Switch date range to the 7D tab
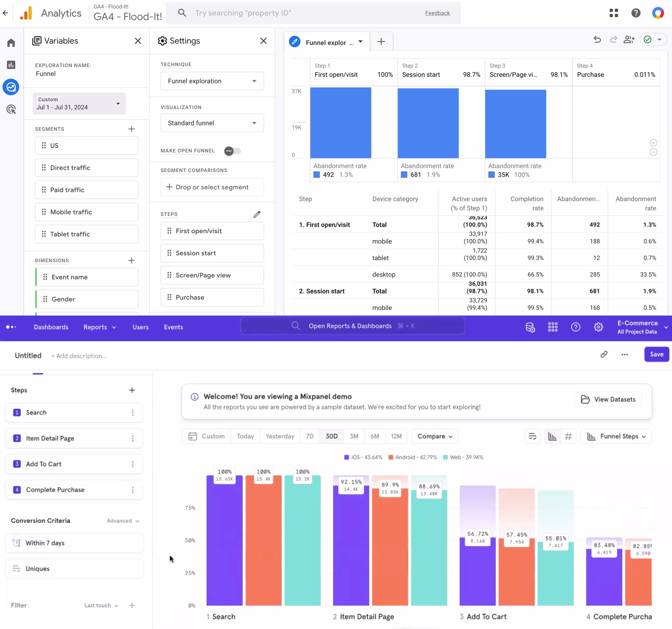The width and height of the screenshot is (672, 629). pyautogui.click(x=309, y=436)
